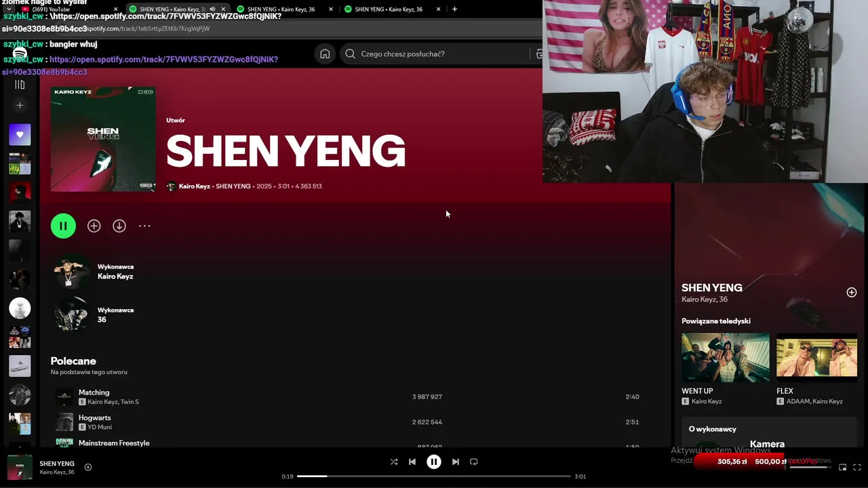The height and width of the screenshot is (488, 868).
Task: Open Liked Songs heart playlist
Action: pos(20,134)
